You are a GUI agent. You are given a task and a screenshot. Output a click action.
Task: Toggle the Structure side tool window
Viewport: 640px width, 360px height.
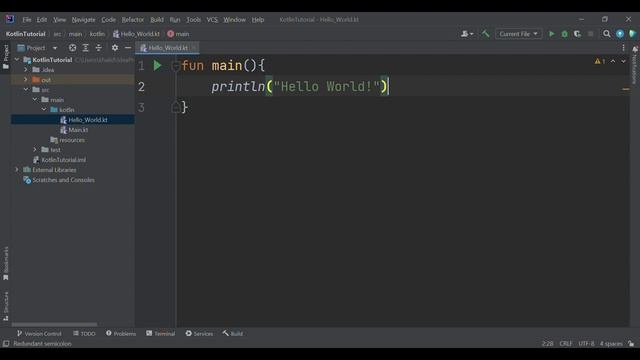pyautogui.click(x=6, y=306)
